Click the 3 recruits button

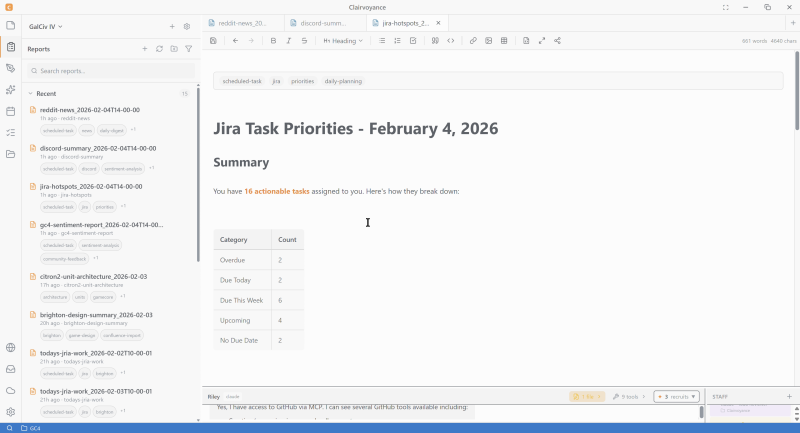point(676,397)
